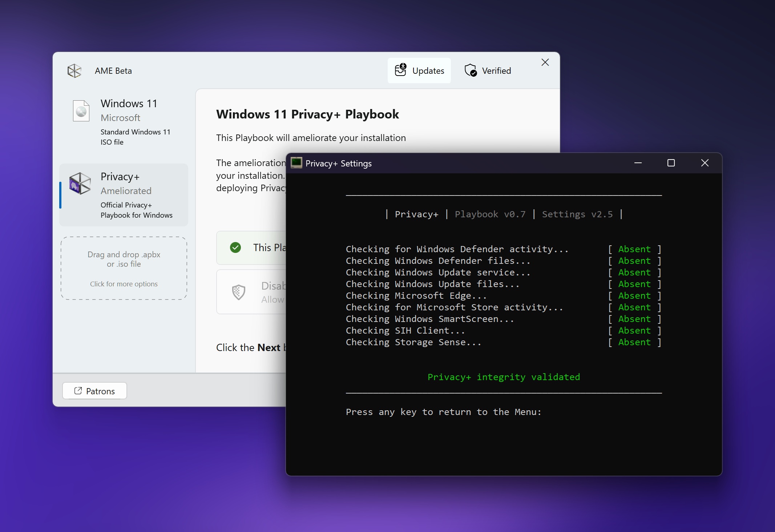This screenshot has width=775, height=532.
Task: Click the dotted shield icon in AME window
Action: [239, 292]
